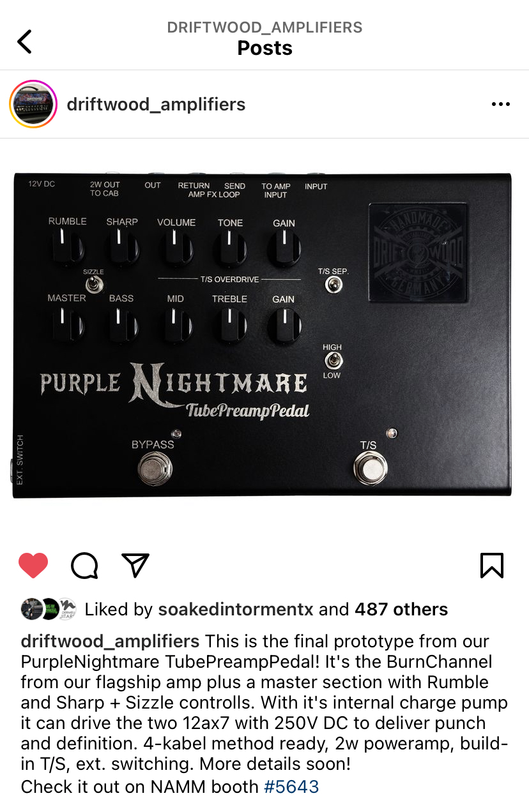Open hashtag #5643 in caption
The height and width of the screenshot is (812, 529).
point(291,786)
